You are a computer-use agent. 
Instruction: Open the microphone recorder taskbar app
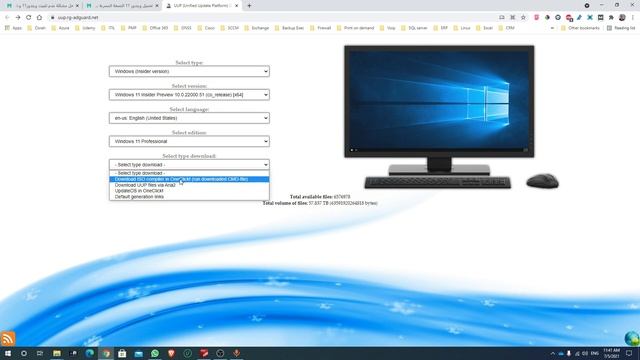(236, 353)
